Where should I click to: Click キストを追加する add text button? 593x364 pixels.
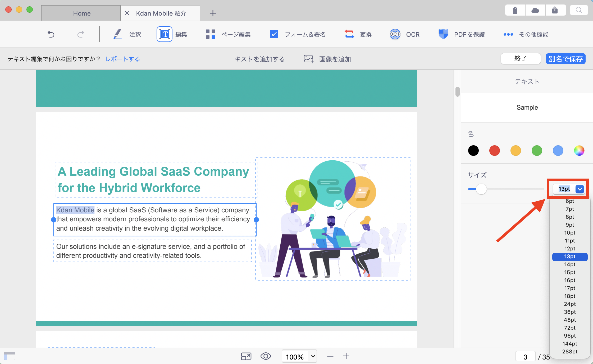pyautogui.click(x=259, y=59)
